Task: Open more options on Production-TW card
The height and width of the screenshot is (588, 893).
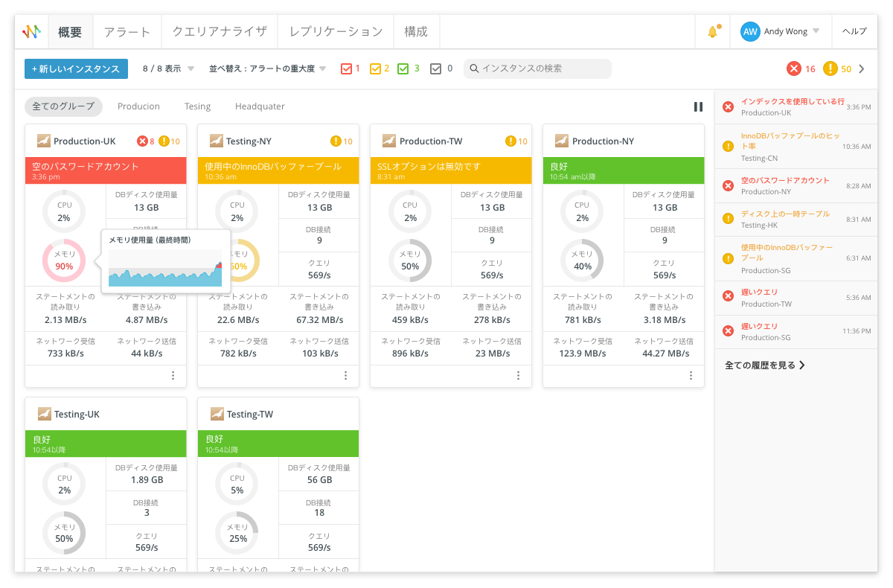Action: (519, 376)
